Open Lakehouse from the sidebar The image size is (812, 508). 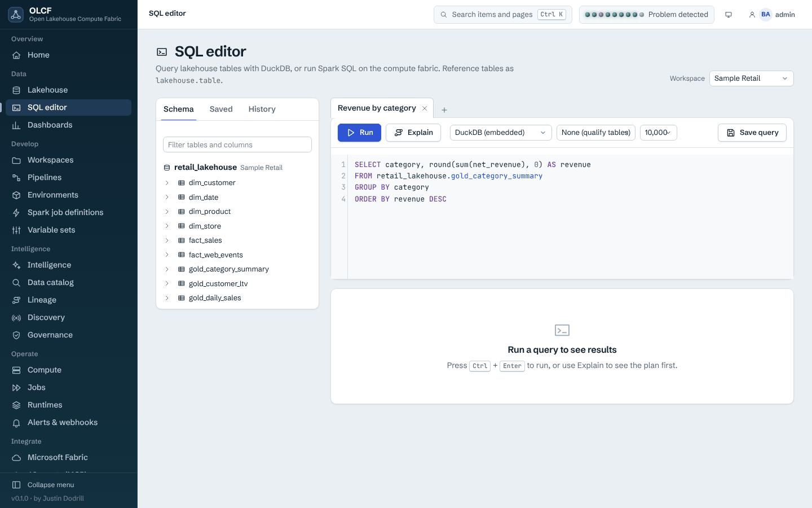(68, 90)
